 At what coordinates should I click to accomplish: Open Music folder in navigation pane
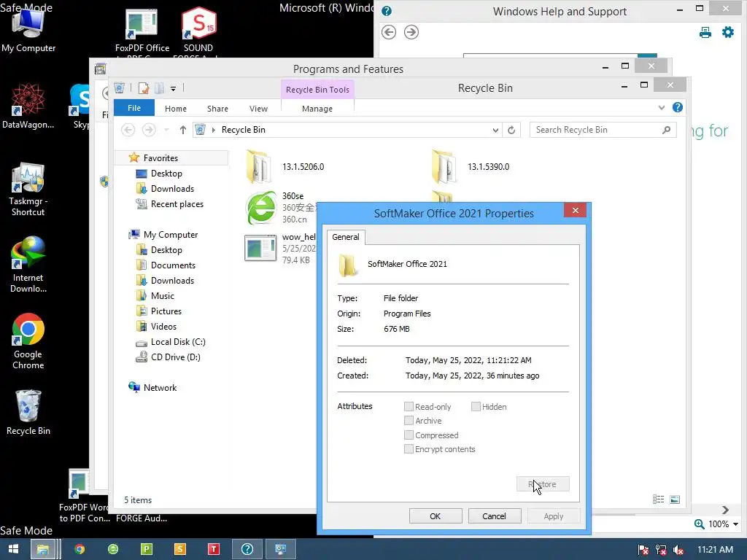(x=163, y=296)
